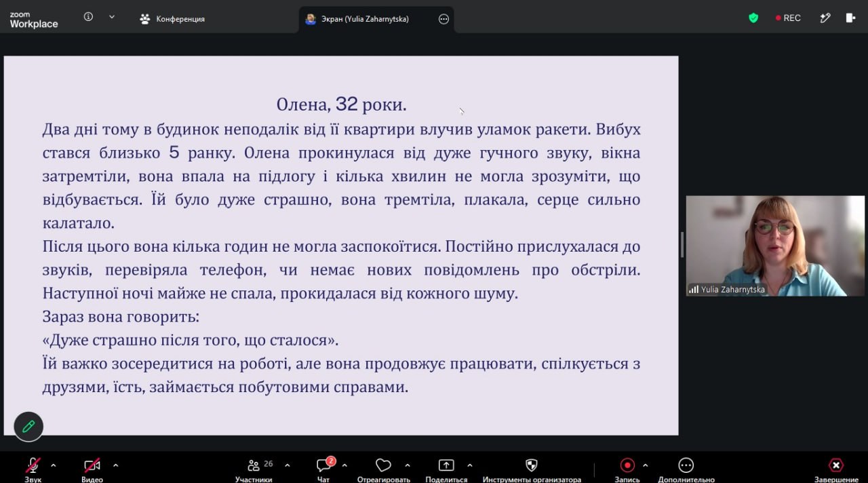Click the green pencil annotation button
This screenshot has width=868, height=483.
point(28,427)
